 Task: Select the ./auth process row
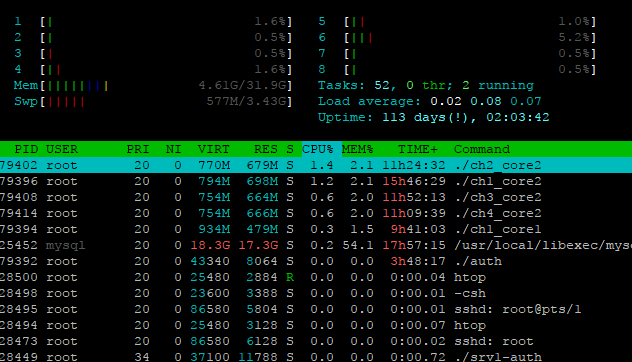point(316,261)
